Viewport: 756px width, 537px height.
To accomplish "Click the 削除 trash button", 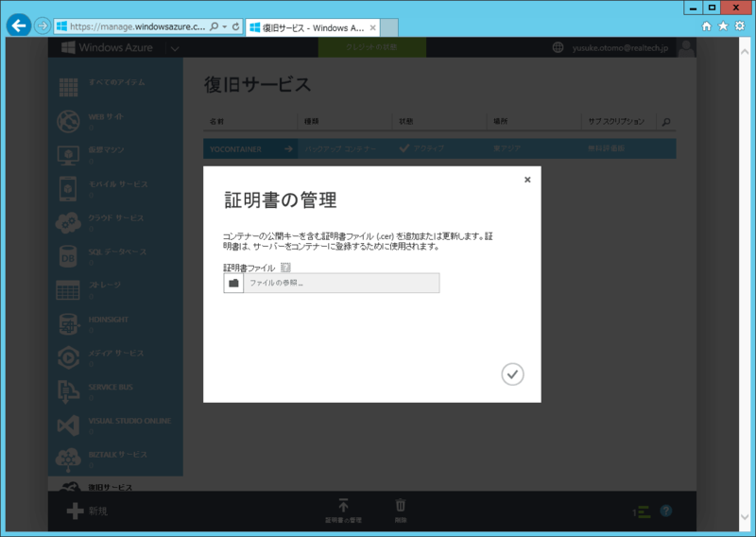I will click(401, 511).
